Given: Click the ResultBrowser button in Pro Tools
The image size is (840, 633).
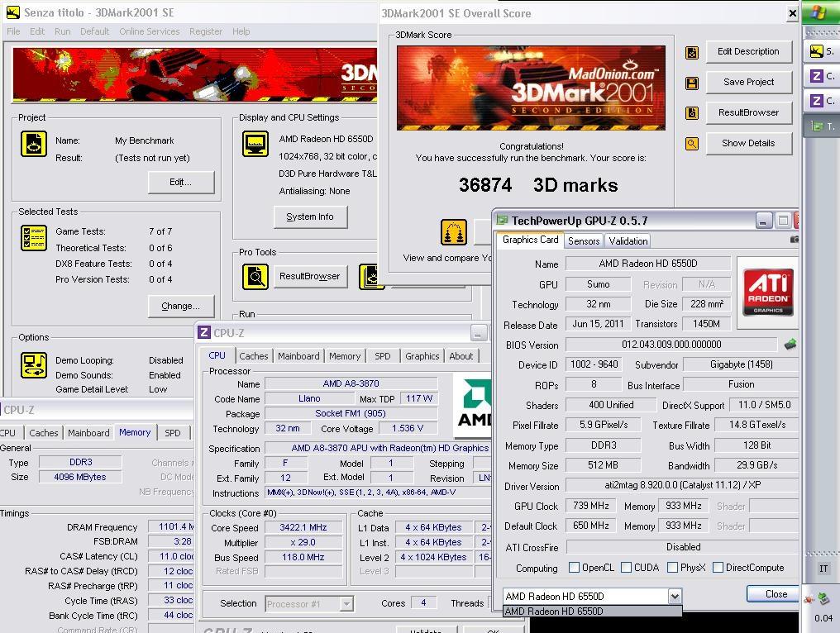Looking at the screenshot, I should click(310, 276).
